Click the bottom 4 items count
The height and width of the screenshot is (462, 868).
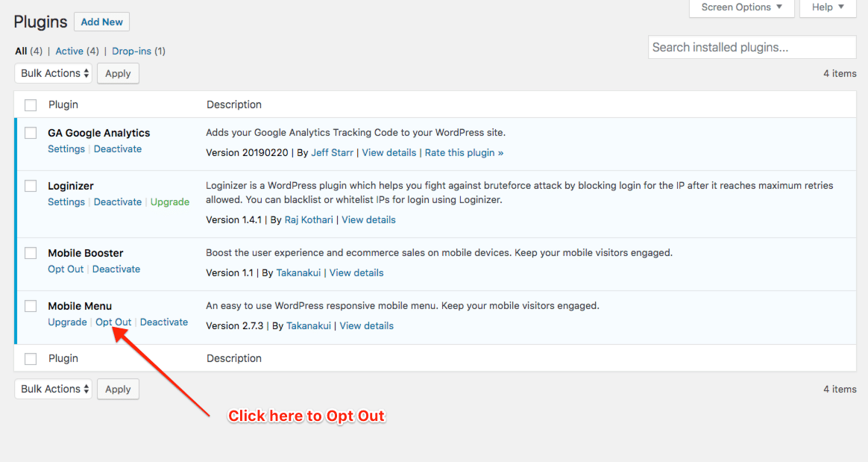click(840, 390)
